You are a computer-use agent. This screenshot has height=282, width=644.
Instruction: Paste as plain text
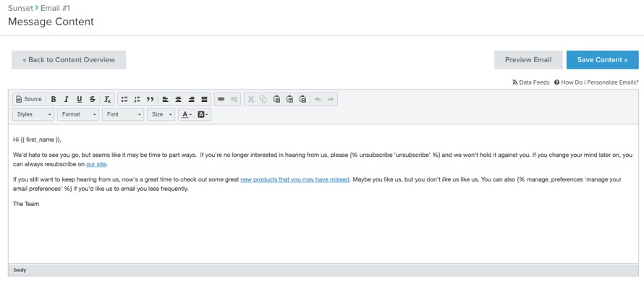click(x=290, y=99)
